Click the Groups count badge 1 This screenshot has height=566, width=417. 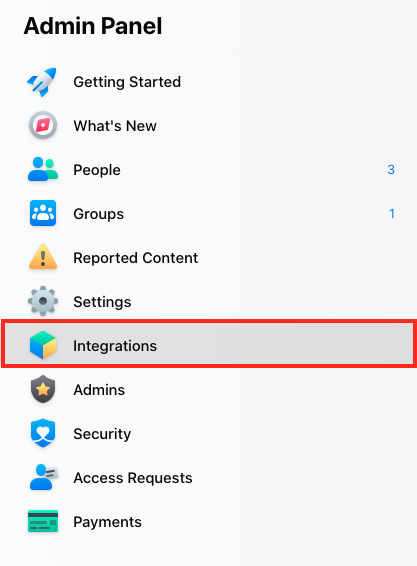point(392,214)
